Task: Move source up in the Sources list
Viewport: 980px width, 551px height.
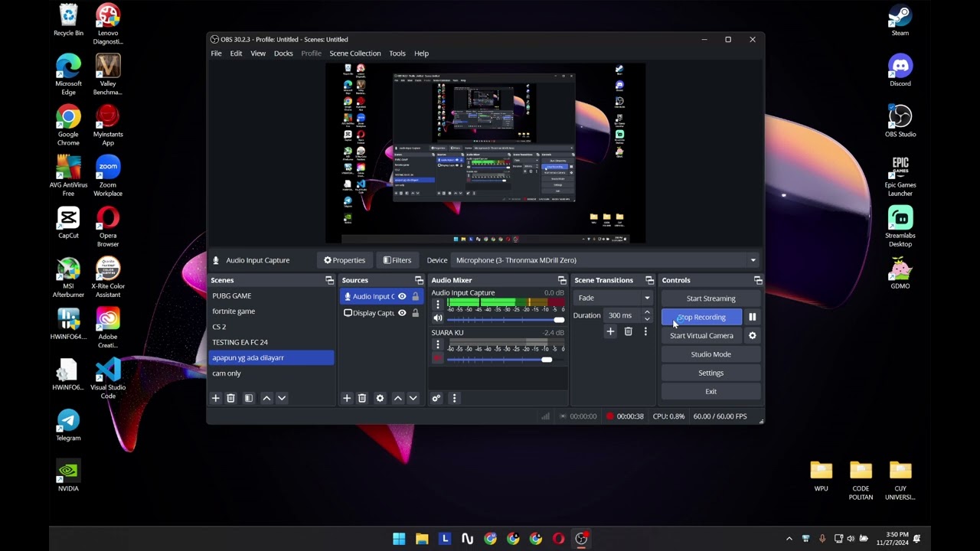Action: pos(397,398)
